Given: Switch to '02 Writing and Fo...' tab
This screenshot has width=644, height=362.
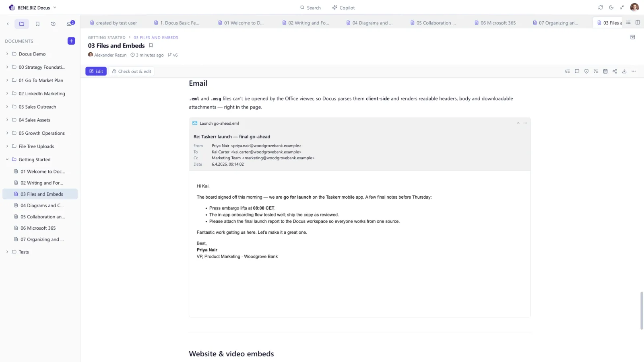Looking at the screenshot, I should click(305, 23).
